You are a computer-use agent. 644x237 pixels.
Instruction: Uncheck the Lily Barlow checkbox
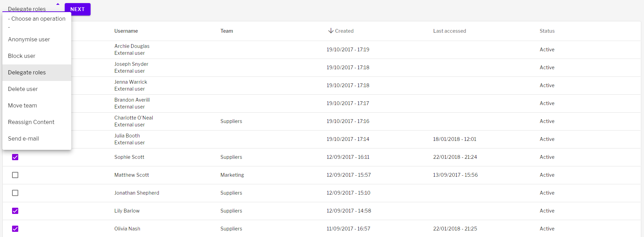pos(15,211)
